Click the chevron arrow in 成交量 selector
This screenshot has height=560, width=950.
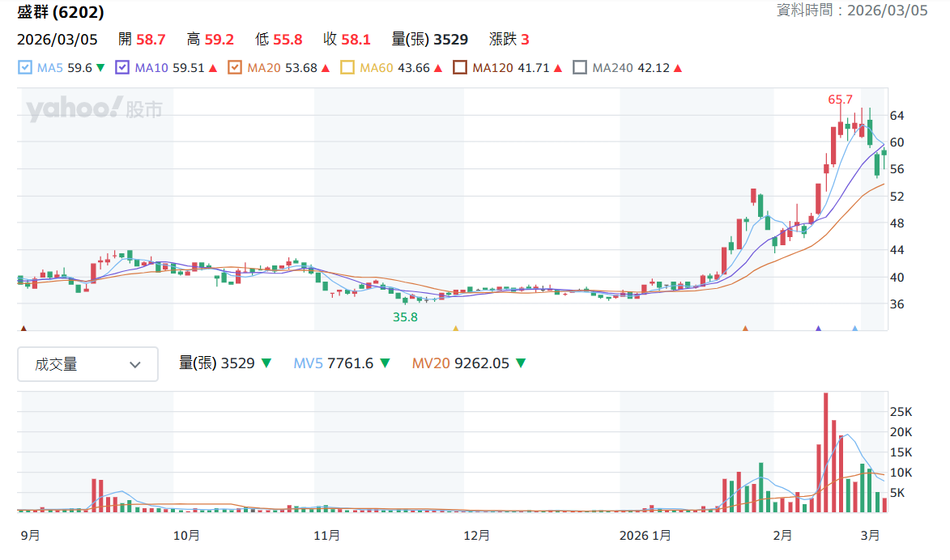pyautogui.click(x=135, y=364)
